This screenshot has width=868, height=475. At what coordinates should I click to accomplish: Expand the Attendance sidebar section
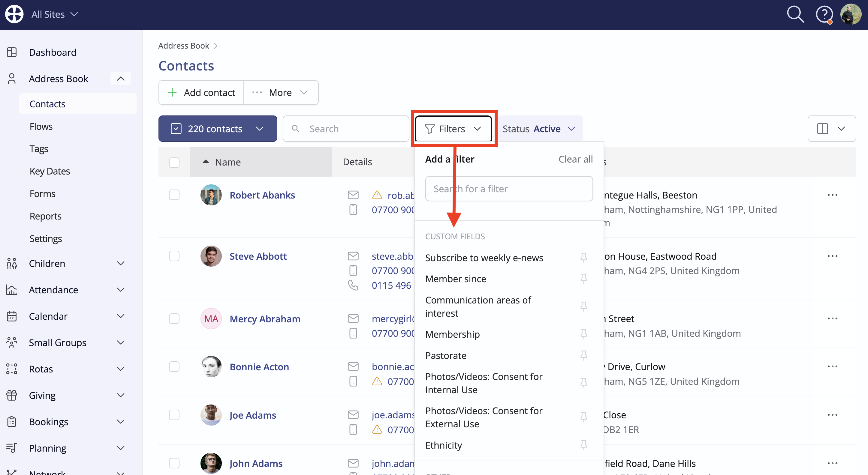click(x=121, y=289)
